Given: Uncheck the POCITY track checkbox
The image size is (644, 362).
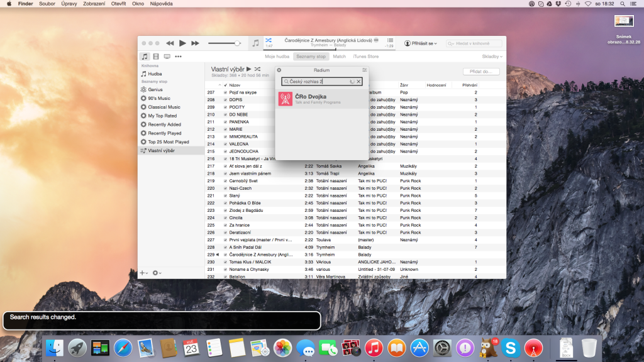Looking at the screenshot, I should coord(225,107).
